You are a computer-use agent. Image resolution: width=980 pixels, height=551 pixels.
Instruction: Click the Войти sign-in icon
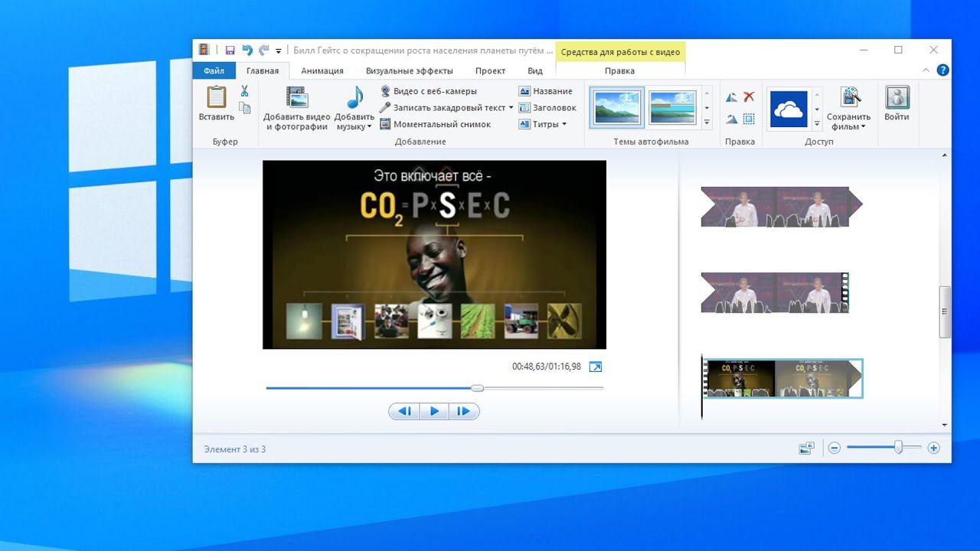[x=897, y=98]
